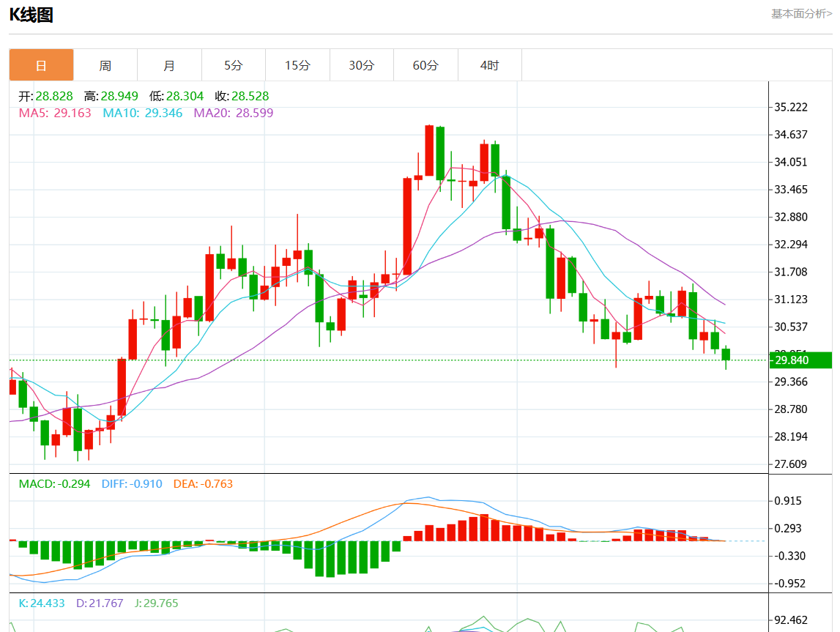
Task: Click the DIFF value label
Action: coord(132,484)
